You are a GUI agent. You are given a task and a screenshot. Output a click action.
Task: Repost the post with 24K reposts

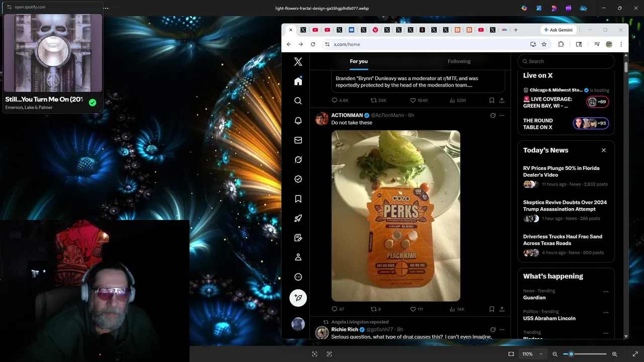378,101
